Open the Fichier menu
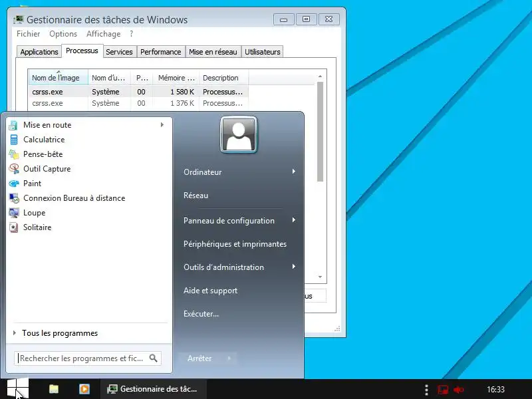 click(x=28, y=34)
